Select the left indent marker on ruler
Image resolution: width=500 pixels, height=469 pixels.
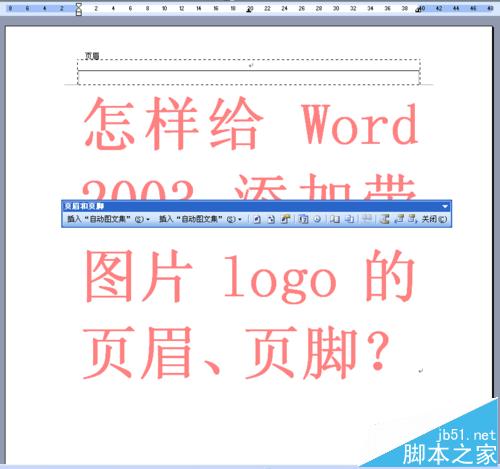pos(79,13)
